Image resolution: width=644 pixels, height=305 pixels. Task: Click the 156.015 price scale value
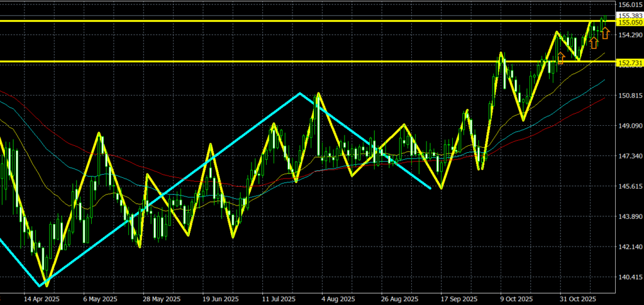tap(630, 5)
